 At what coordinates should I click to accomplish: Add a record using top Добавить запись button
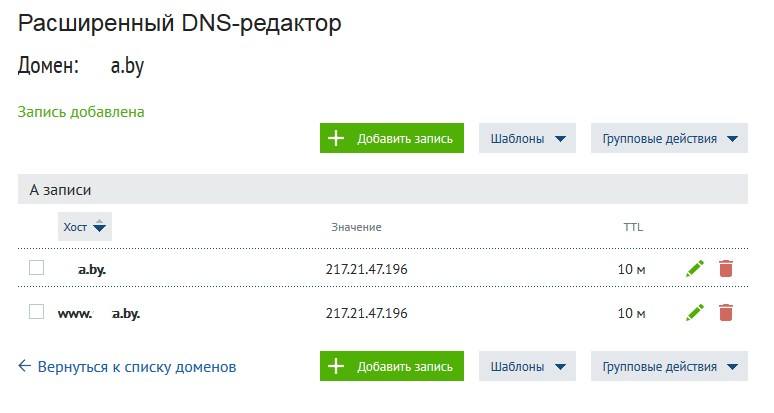tap(392, 138)
